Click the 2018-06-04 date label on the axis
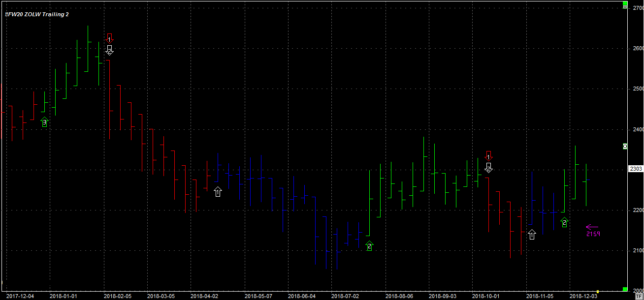Screen dimensions: 644x300 tap(301, 296)
